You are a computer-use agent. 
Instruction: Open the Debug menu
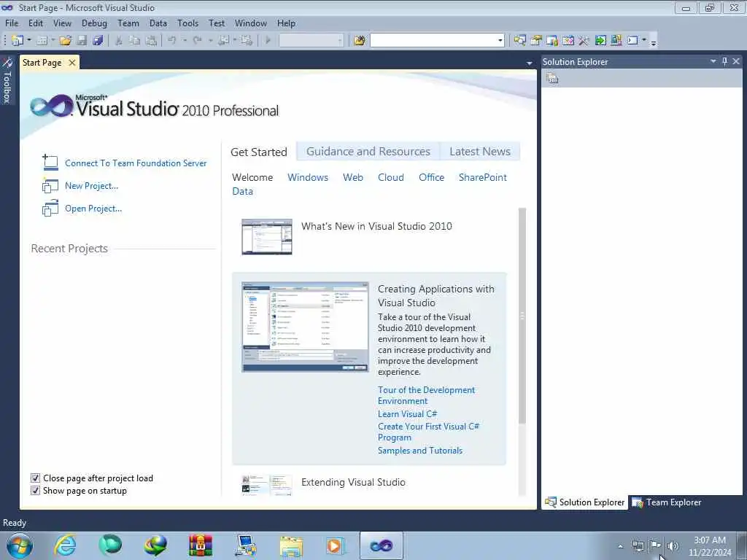pyautogui.click(x=94, y=23)
